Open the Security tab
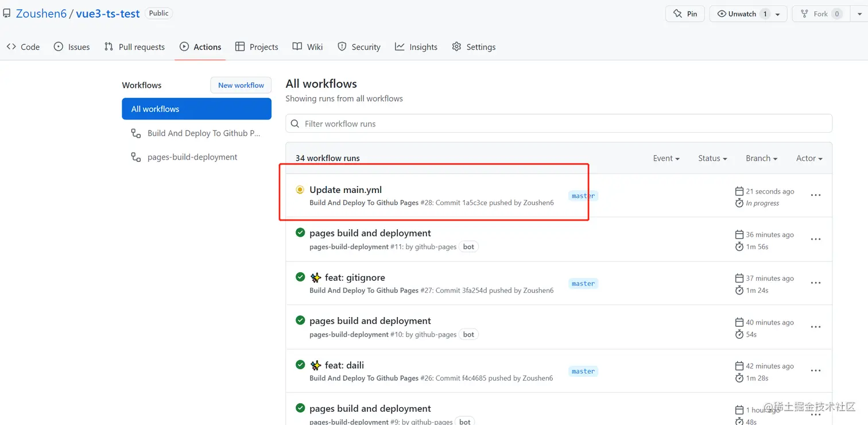This screenshot has width=868, height=425. click(359, 47)
